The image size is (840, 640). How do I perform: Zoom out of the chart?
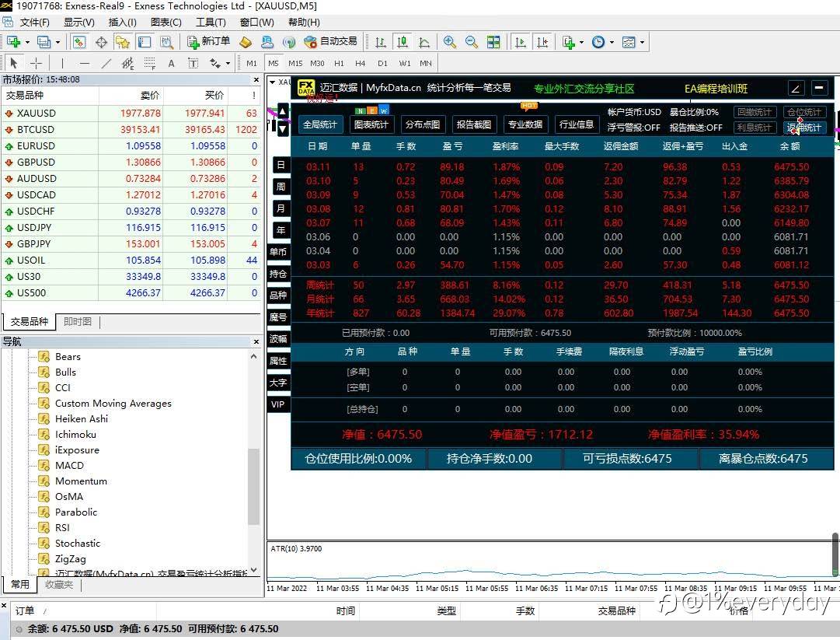pyautogui.click(x=472, y=42)
